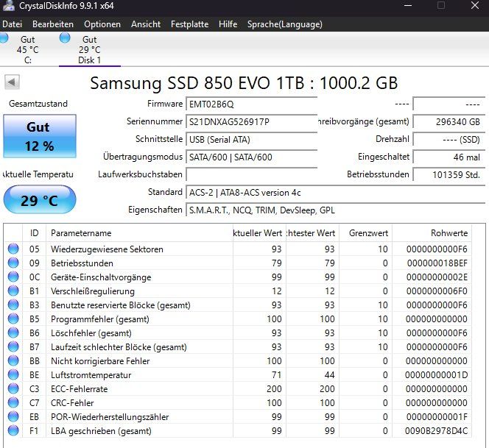Click status orb for Wiederzugewiesene Sektoren row
Screen dimensions: 489x448
click(x=13, y=249)
